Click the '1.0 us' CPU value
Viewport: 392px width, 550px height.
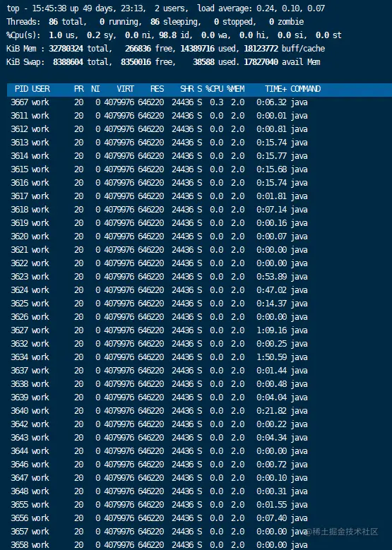click(61, 35)
